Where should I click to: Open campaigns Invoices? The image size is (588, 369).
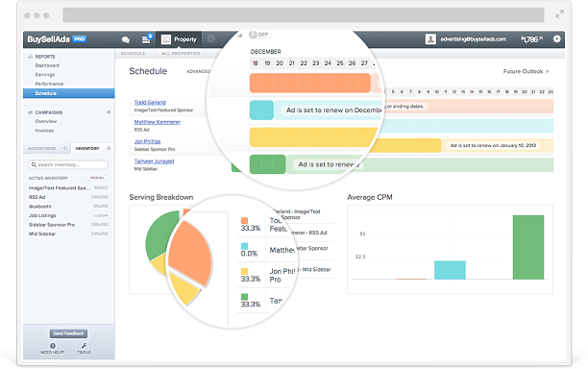pyautogui.click(x=44, y=131)
